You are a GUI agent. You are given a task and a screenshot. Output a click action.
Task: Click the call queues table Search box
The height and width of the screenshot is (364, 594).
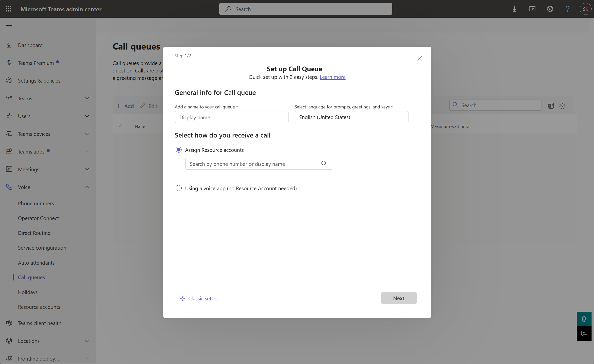[495, 105]
